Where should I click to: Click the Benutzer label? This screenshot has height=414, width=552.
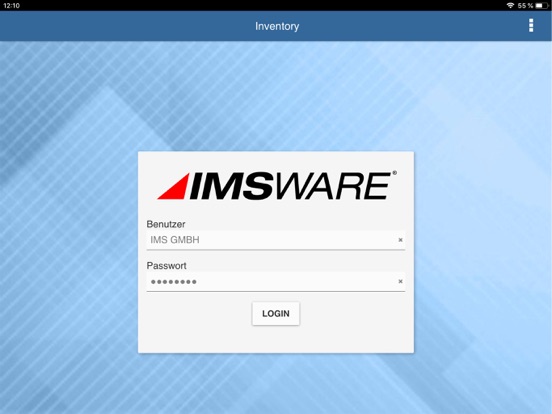[x=166, y=224]
